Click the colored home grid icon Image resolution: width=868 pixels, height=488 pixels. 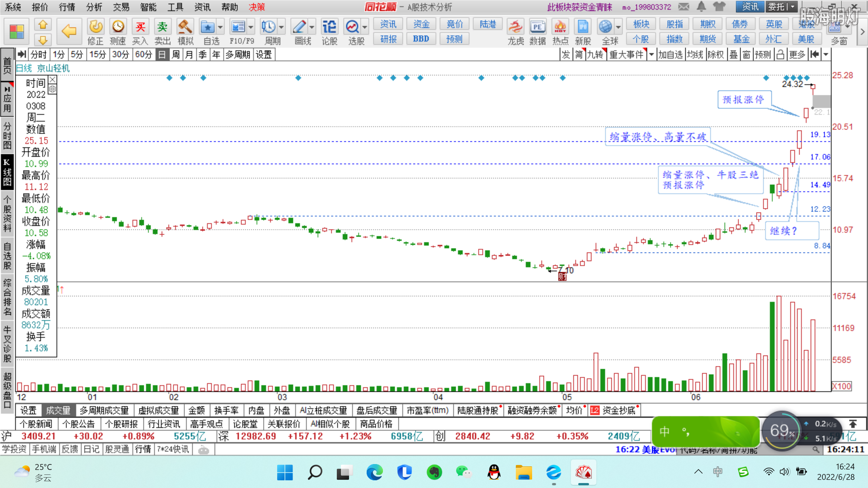coord(17,32)
